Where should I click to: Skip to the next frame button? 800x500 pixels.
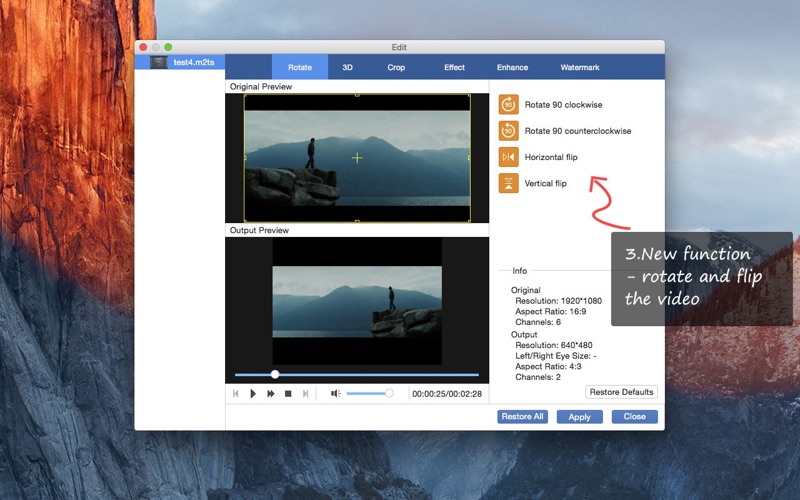(x=306, y=394)
